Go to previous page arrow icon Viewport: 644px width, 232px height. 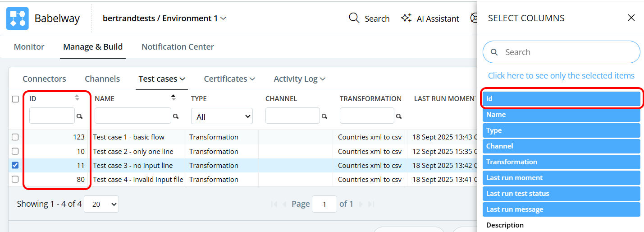coord(284,204)
